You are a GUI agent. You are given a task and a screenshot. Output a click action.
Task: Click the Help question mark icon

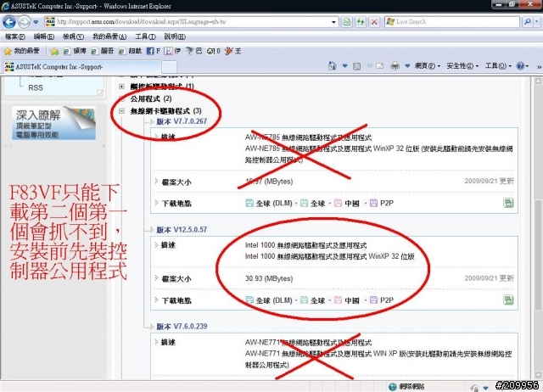(x=520, y=66)
